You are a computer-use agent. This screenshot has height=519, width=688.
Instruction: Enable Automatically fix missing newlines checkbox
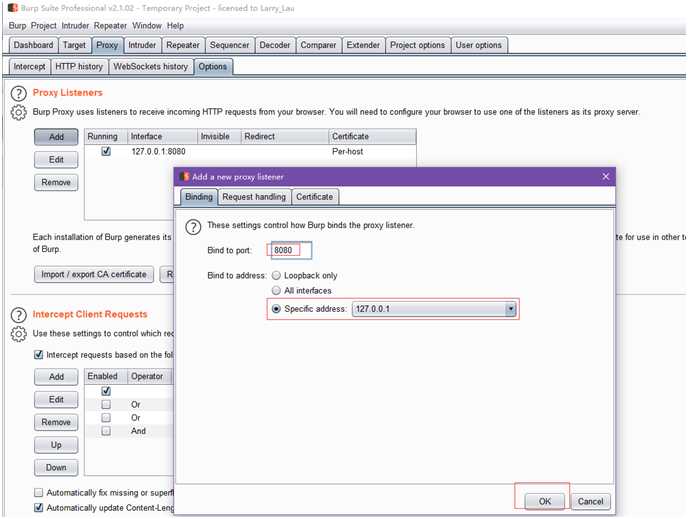pos(39,492)
